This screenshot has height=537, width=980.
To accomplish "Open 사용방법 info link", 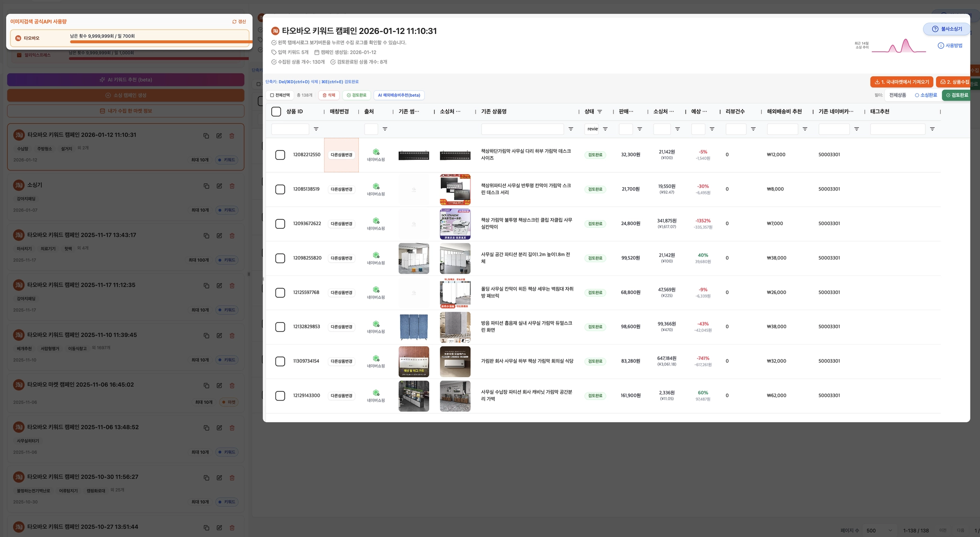I will pos(950,45).
